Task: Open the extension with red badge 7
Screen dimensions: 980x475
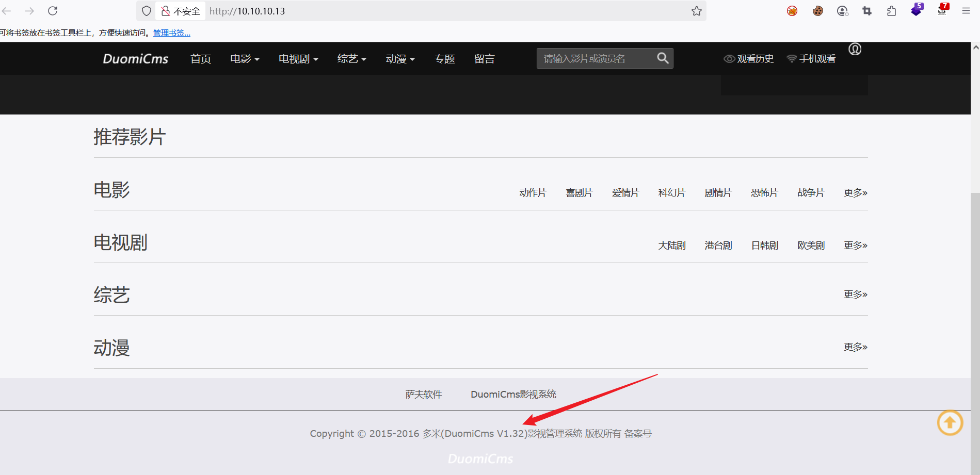Action: coord(943,10)
